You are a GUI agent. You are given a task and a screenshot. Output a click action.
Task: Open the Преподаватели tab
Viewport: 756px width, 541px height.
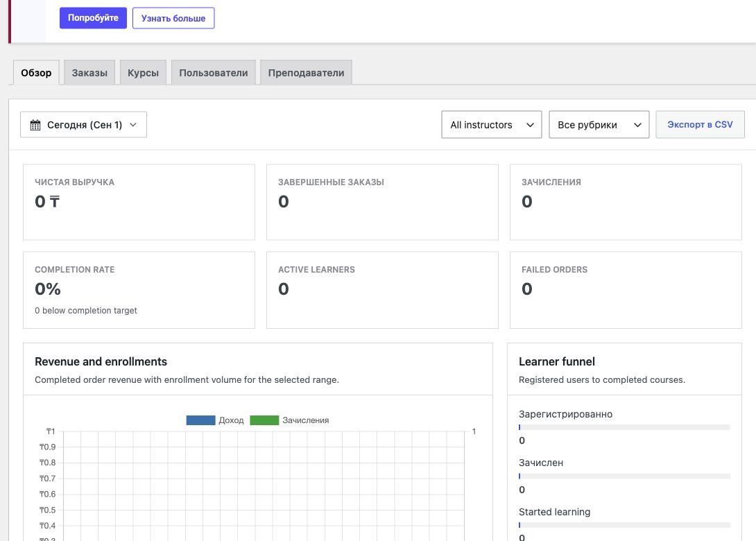(306, 73)
